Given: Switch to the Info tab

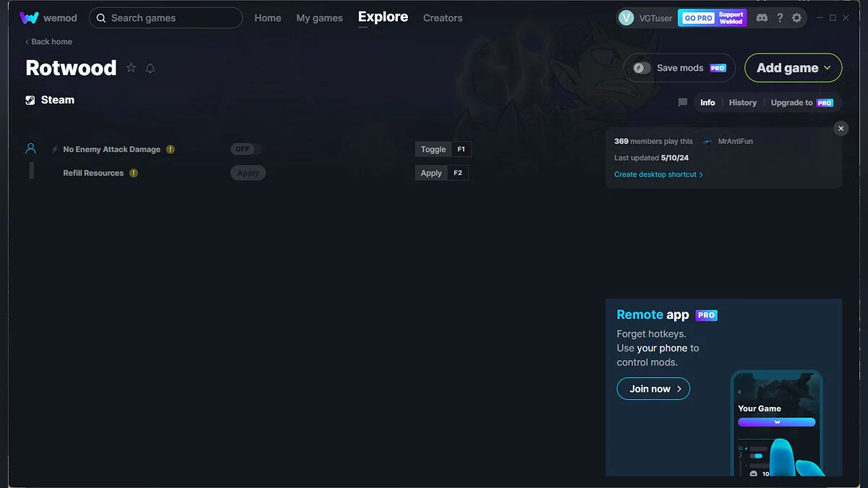Looking at the screenshot, I should [x=707, y=103].
